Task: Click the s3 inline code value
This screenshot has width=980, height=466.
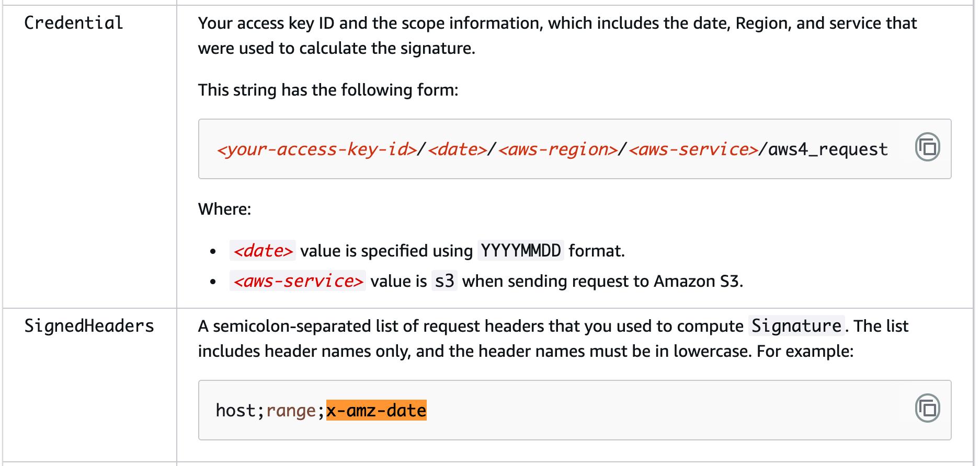Action: [445, 281]
